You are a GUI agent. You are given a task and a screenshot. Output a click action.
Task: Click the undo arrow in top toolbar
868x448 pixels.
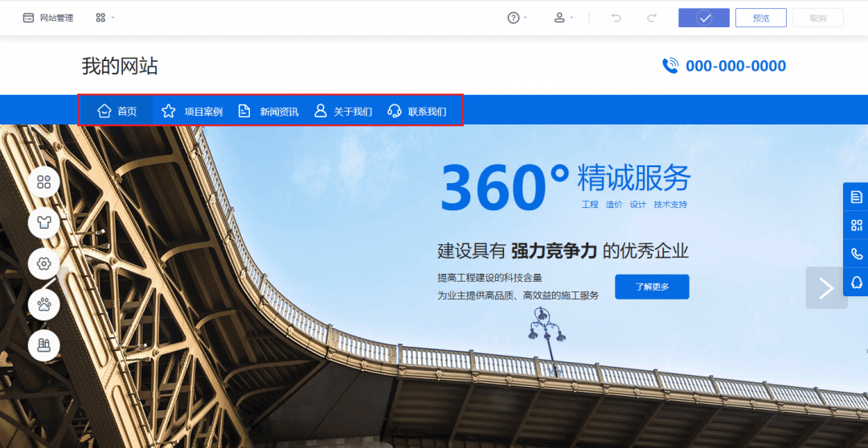[616, 18]
